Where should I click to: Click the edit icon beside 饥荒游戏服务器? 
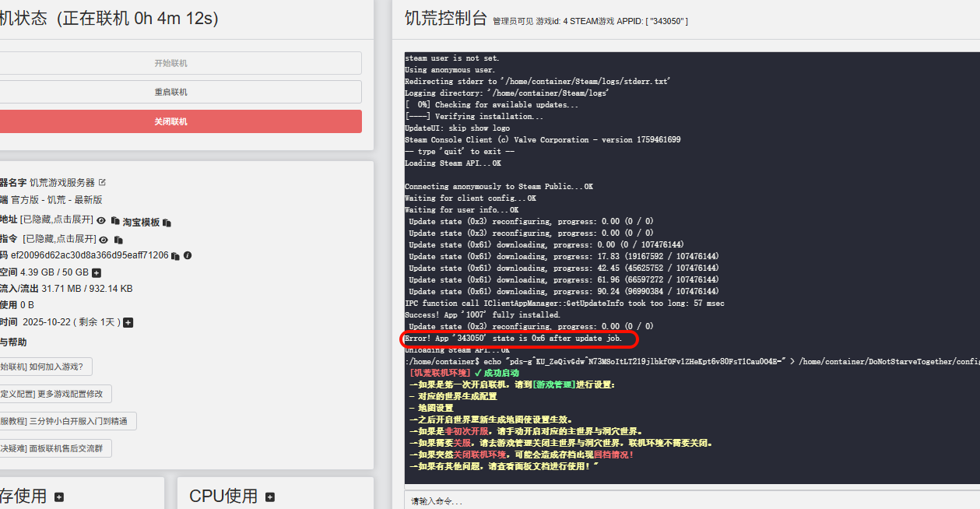click(x=102, y=183)
